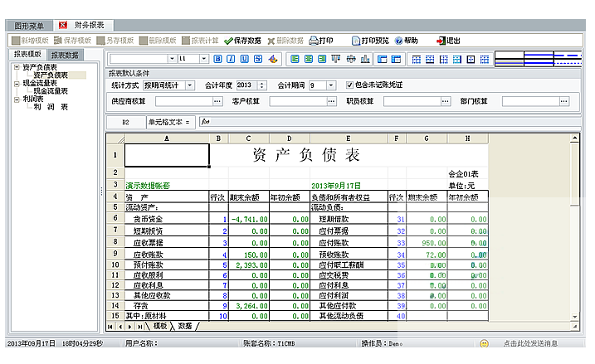The image size is (595, 364).
Task: Switch to 报表模版 panel tab
Action: 27,54
